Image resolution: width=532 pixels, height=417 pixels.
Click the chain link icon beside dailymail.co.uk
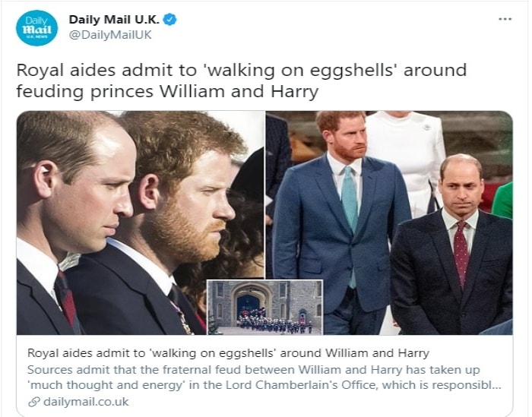click(x=33, y=402)
